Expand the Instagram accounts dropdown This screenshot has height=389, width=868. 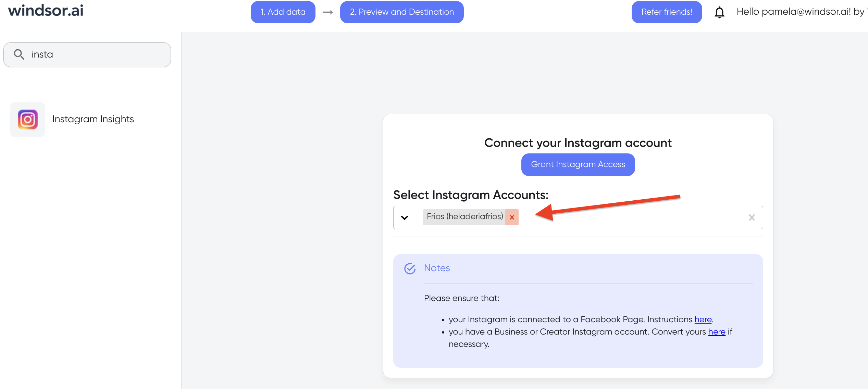405,217
